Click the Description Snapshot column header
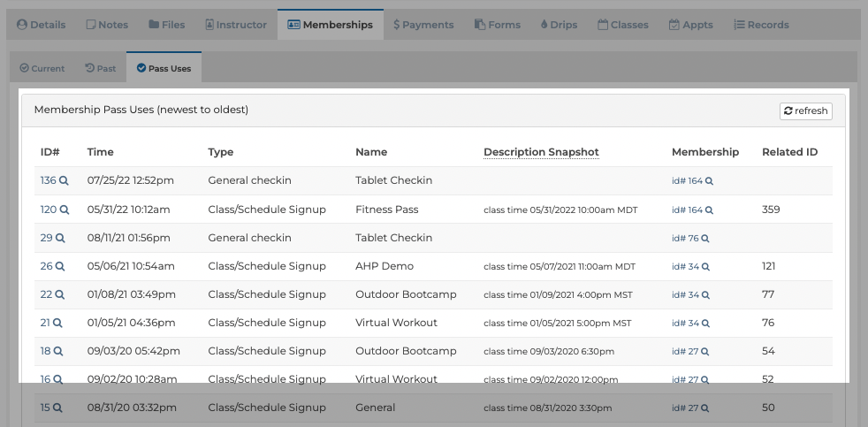 tap(541, 152)
